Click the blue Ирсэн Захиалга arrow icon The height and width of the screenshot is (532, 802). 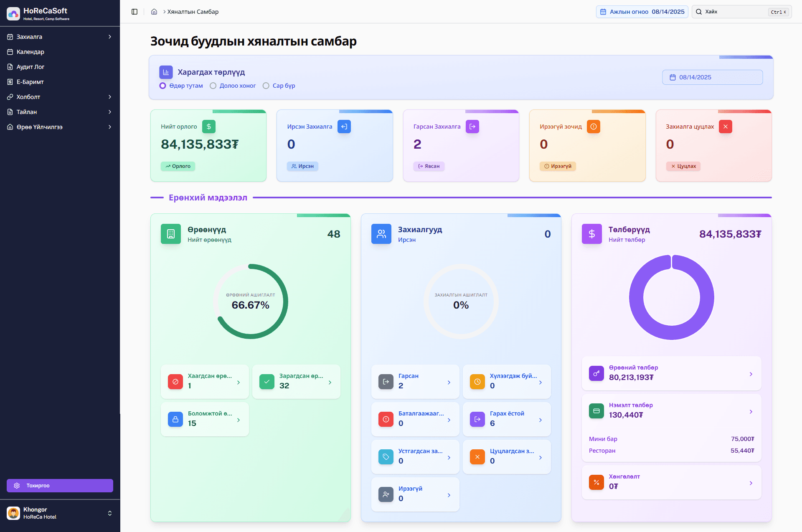344,127
